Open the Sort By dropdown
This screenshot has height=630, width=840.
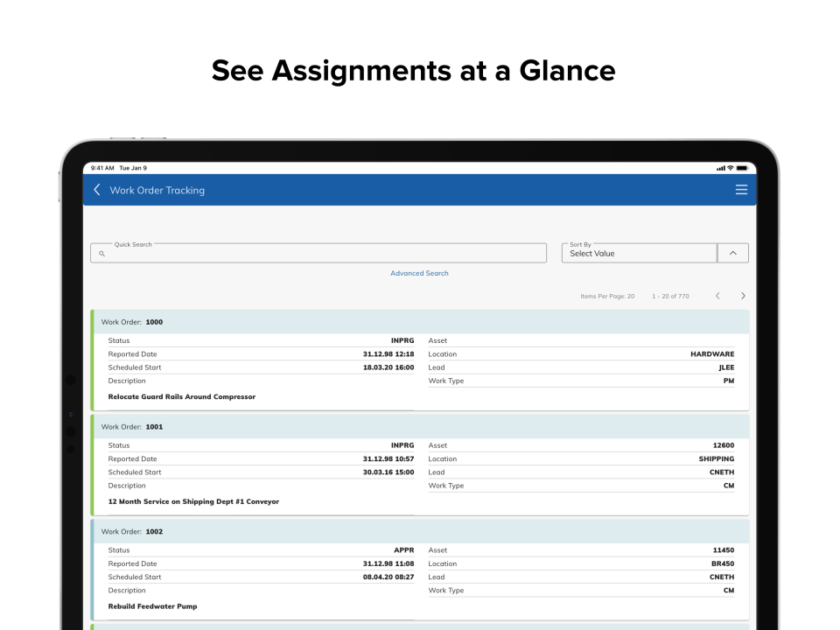click(x=639, y=253)
